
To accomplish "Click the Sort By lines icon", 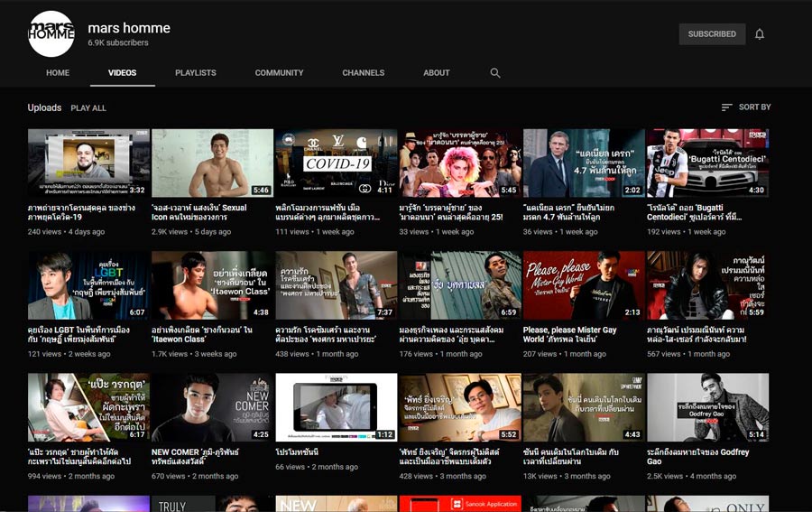I will 726,107.
